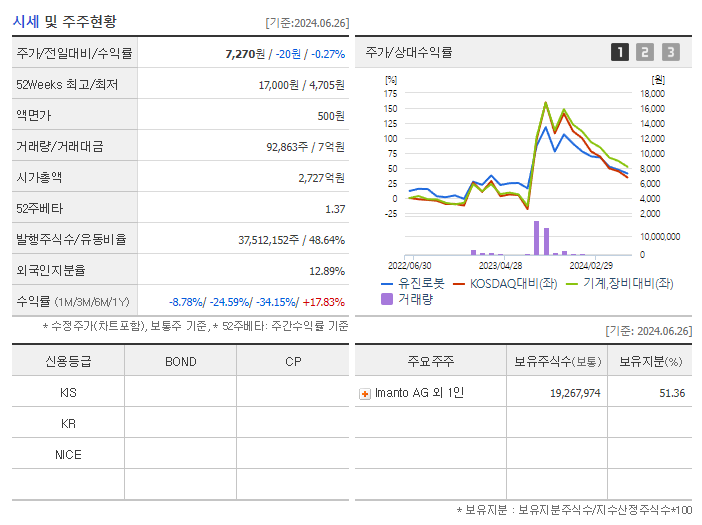The image size is (702, 525).
Task: Click the 보유지분(%) column header
Action: click(650, 361)
